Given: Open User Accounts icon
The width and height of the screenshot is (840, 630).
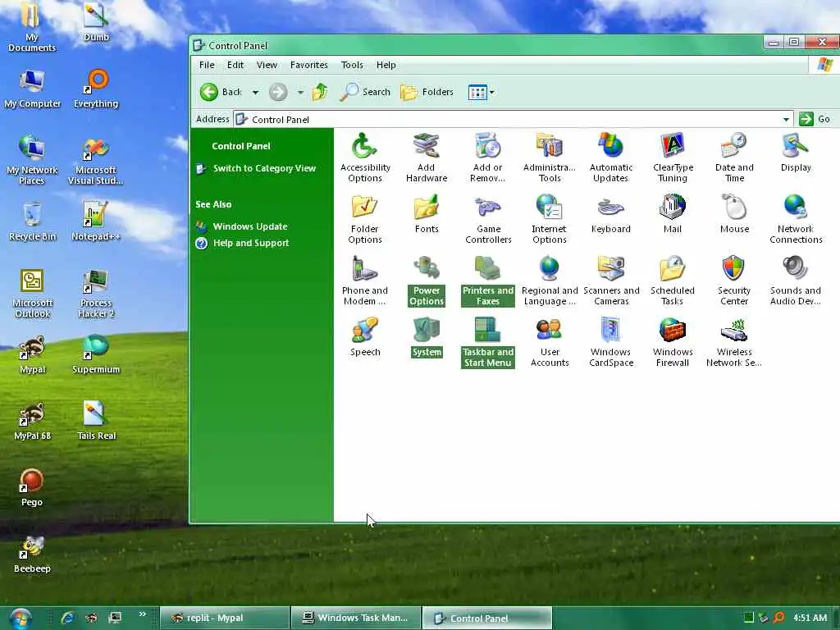Looking at the screenshot, I should pos(549,342).
